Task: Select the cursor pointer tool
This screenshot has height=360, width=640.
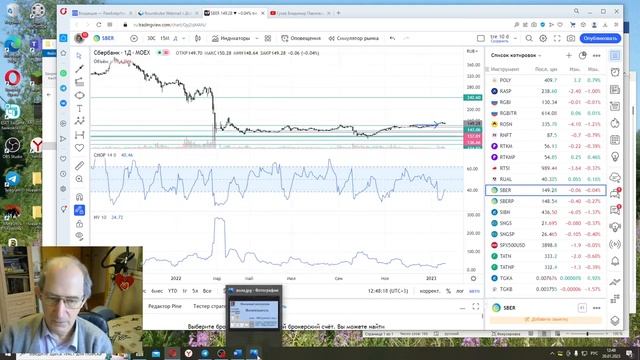Action: tap(80, 56)
